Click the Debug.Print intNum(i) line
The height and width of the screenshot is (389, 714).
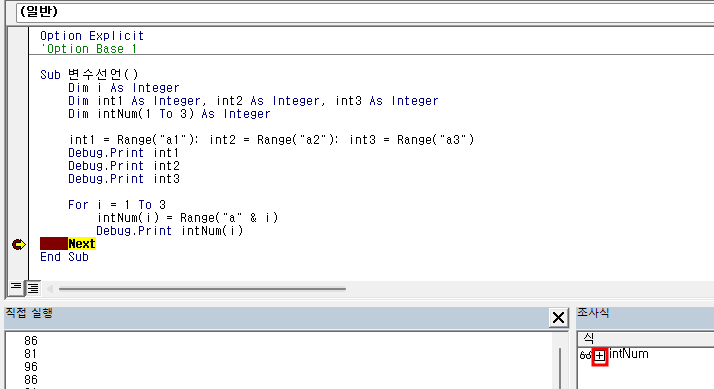tap(170, 230)
